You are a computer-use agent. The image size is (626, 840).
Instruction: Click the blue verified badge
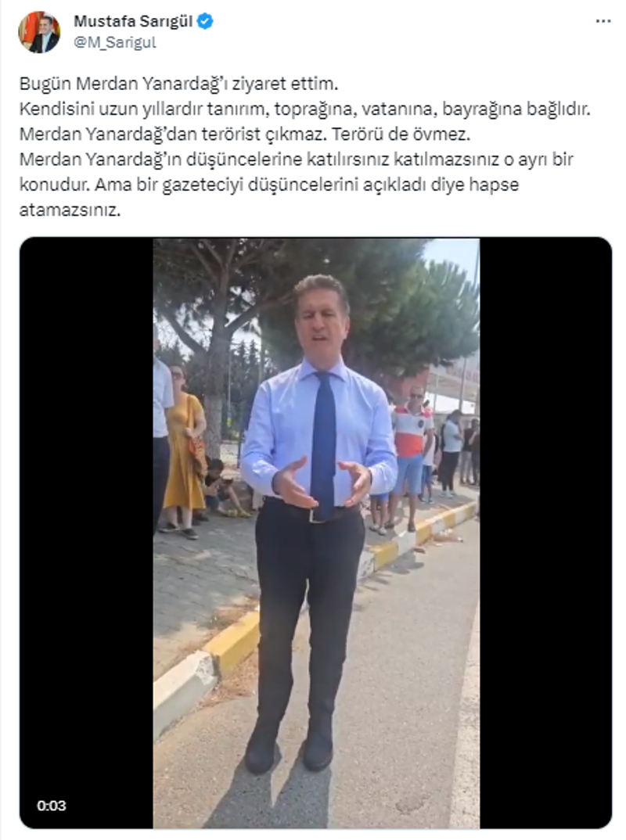pos(205,21)
